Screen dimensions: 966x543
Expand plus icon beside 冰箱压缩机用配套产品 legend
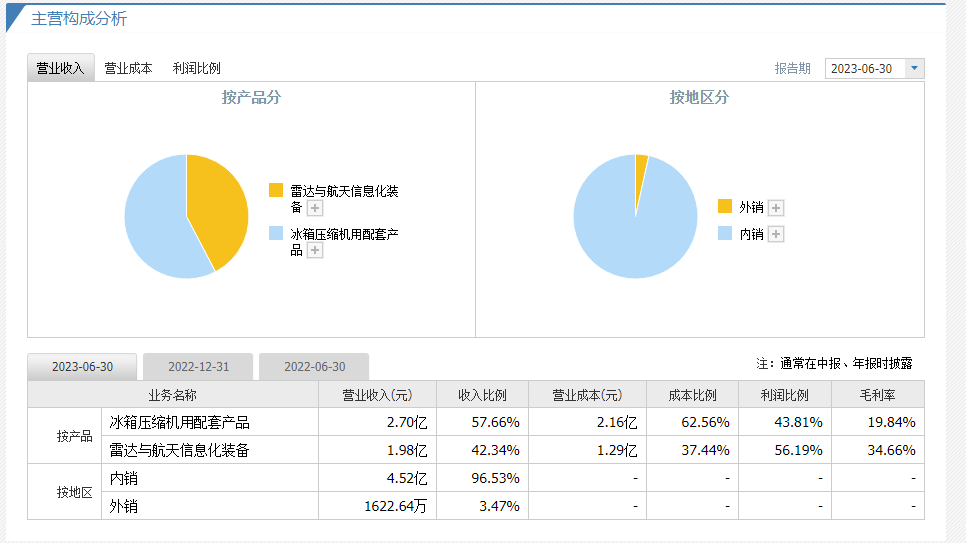315,251
